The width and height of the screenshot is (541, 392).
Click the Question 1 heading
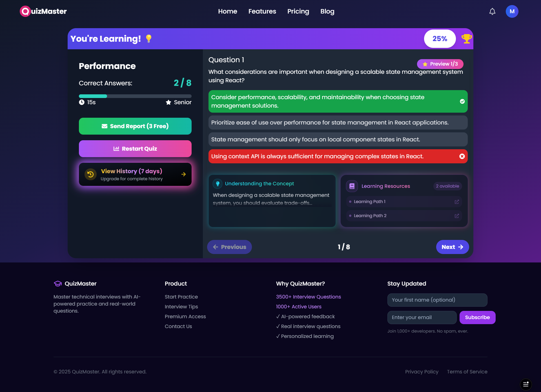[x=226, y=60]
